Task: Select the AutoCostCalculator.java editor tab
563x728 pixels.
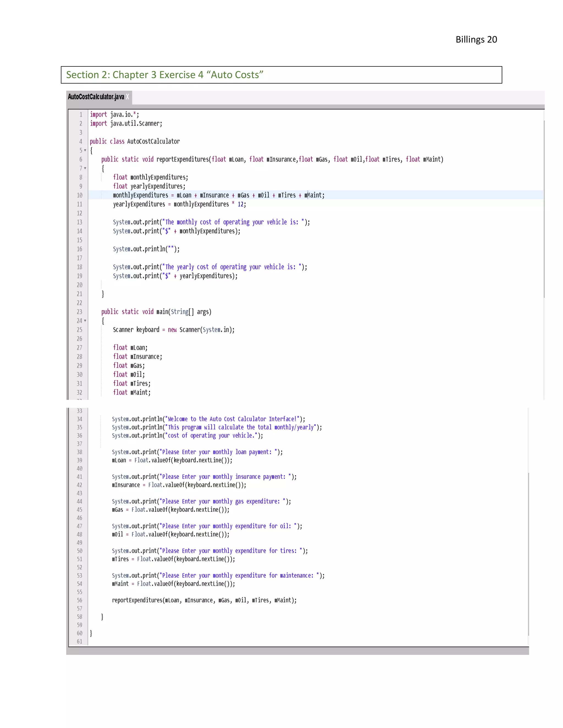Action: (96, 97)
